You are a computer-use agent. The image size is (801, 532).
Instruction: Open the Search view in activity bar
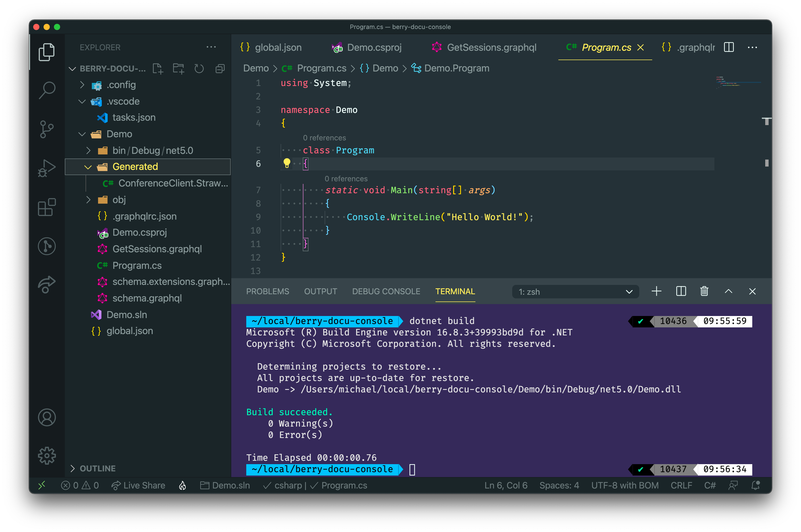(x=47, y=90)
